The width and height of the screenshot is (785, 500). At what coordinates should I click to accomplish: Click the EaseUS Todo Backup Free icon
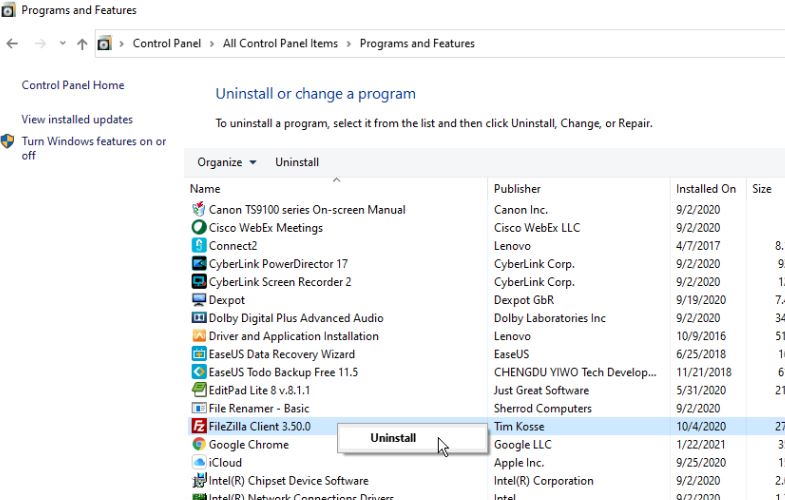(199, 371)
